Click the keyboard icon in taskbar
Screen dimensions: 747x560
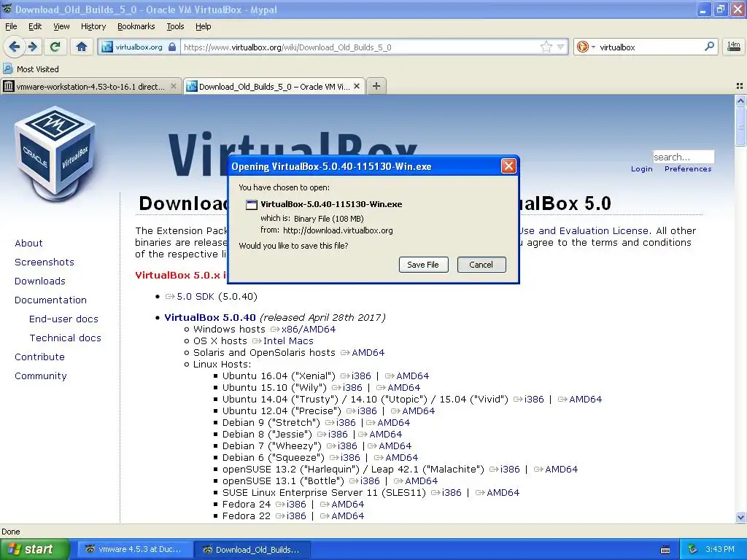click(665, 550)
